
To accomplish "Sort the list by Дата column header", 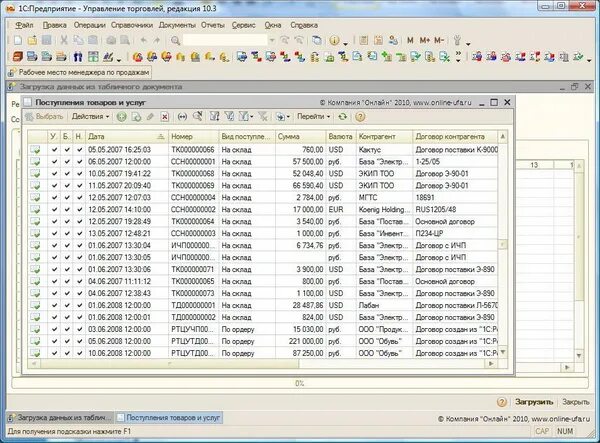I will click(x=127, y=137).
